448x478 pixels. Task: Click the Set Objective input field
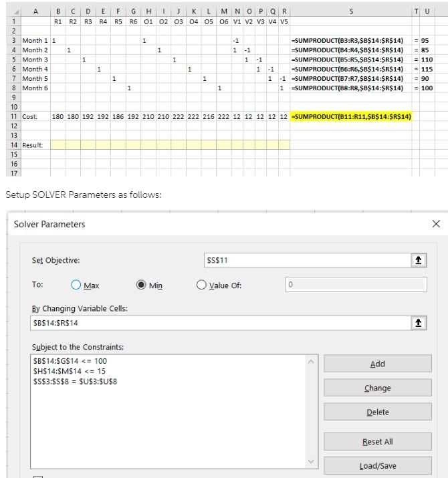(x=308, y=260)
